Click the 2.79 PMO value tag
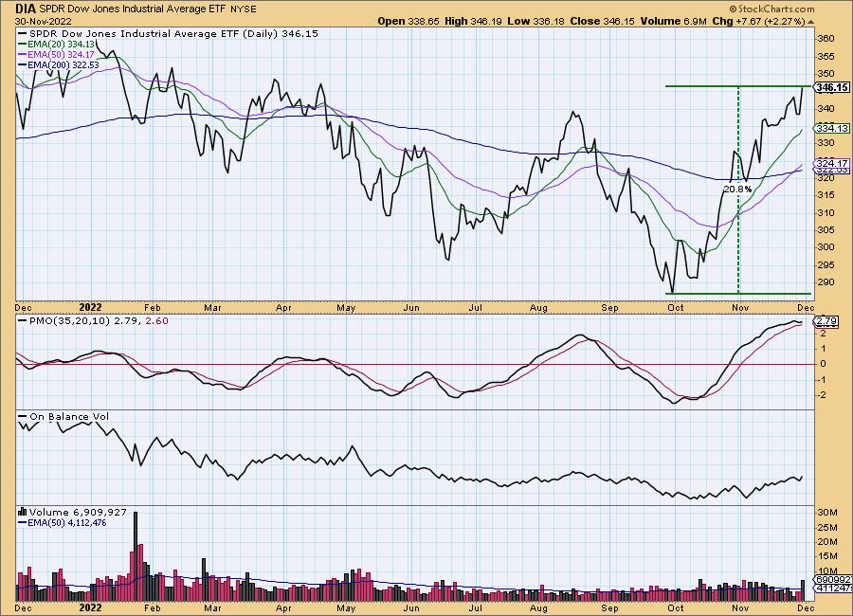Viewport: 853px width, 616px height. point(826,322)
